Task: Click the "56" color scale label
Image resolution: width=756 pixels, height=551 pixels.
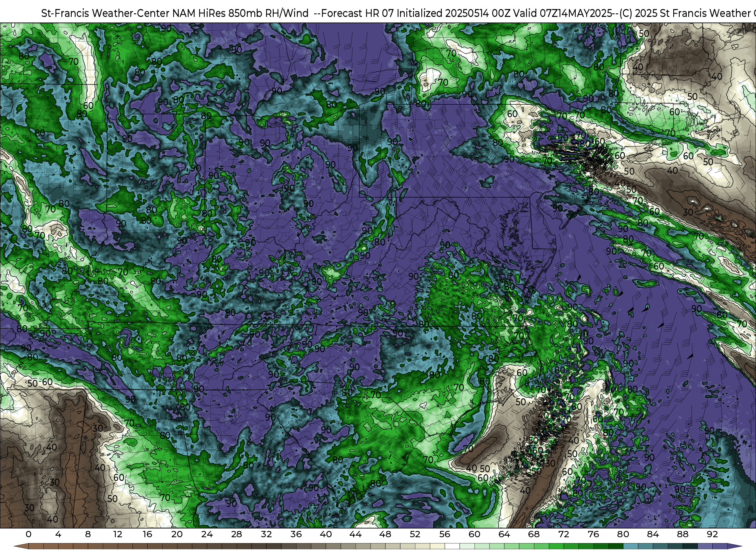Action: click(445, 534)
